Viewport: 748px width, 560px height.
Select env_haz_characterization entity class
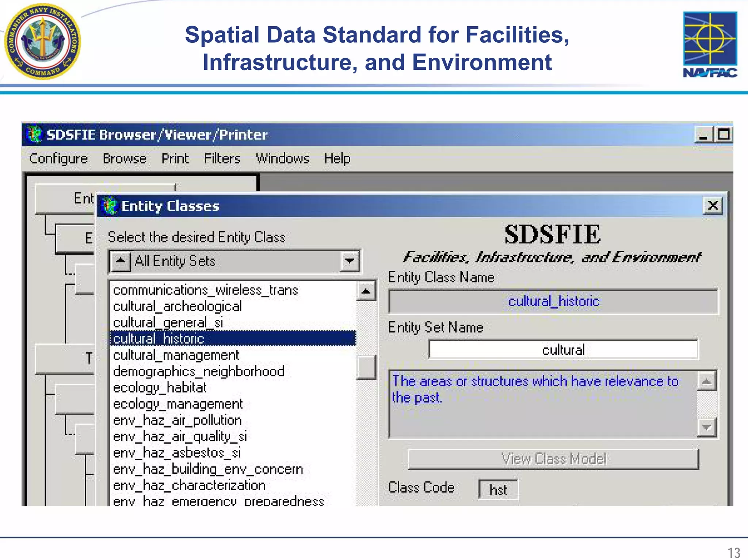[233, 486]
